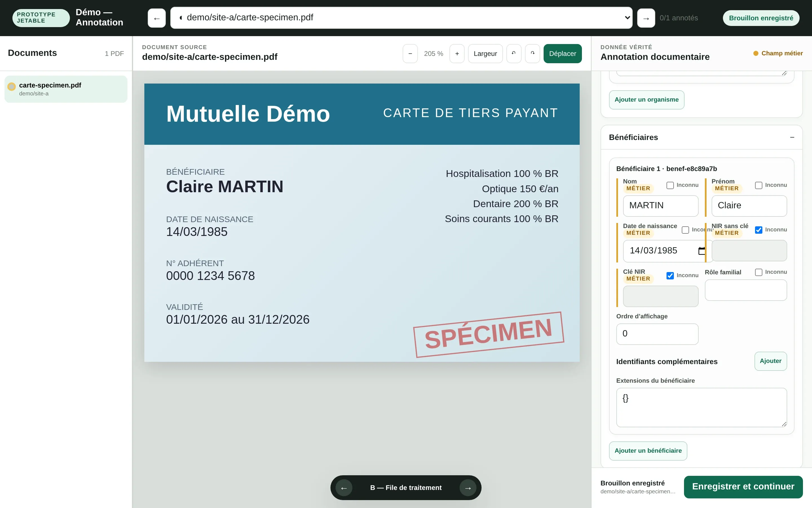
Task: Uncheck Inconnu for NIR sans clé
Action: [x=759, y=230]
